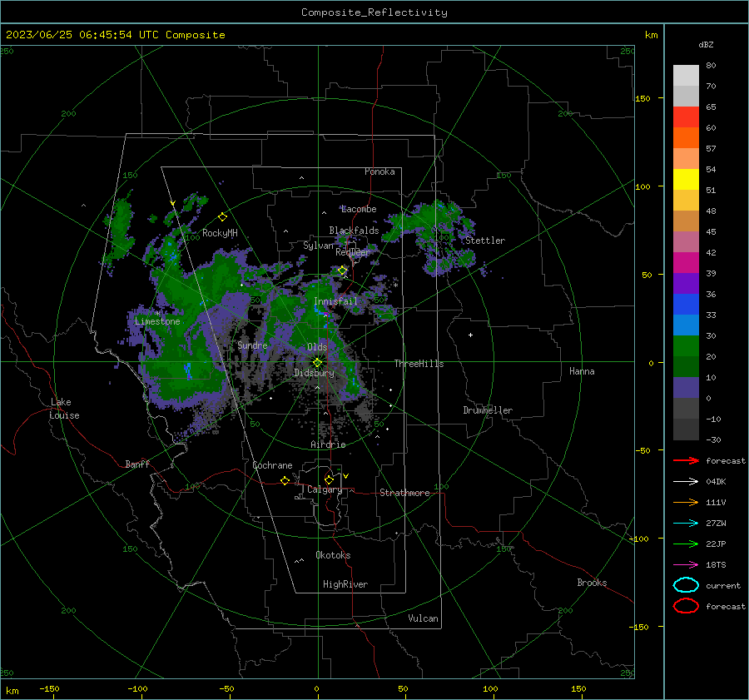Screen dimensions: 749x700
Task: Click the Hanna town label
Action: (582, 371)
